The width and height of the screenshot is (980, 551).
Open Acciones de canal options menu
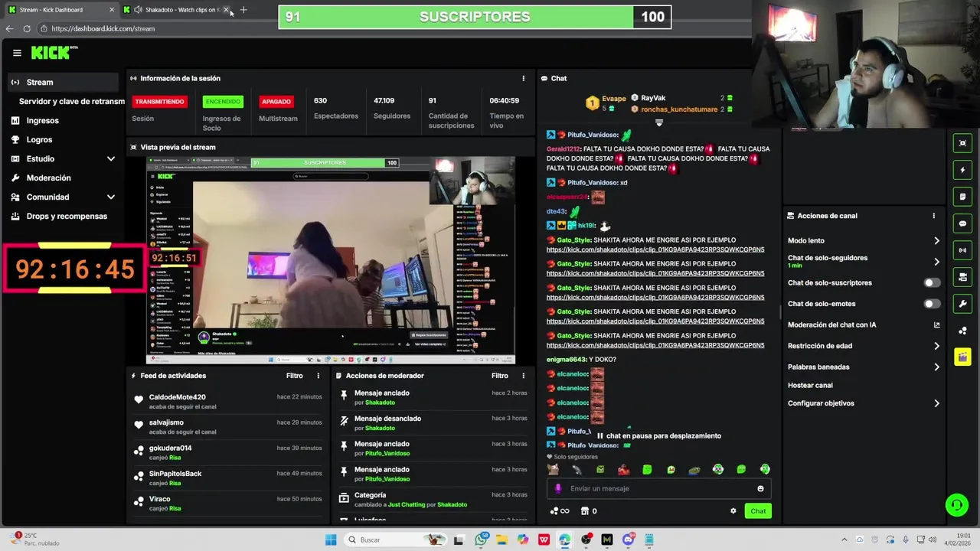coord(934,216)
